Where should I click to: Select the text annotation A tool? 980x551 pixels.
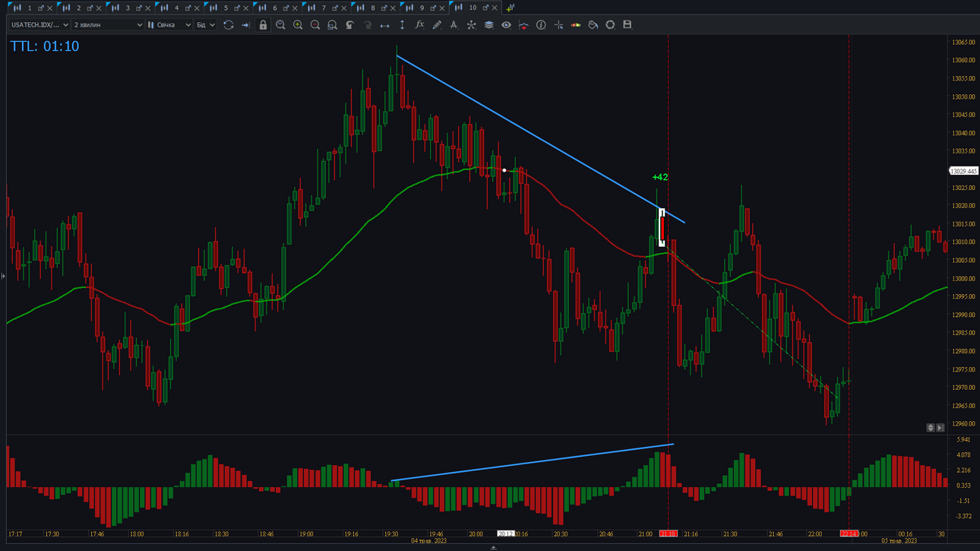[x=454, y=25]
